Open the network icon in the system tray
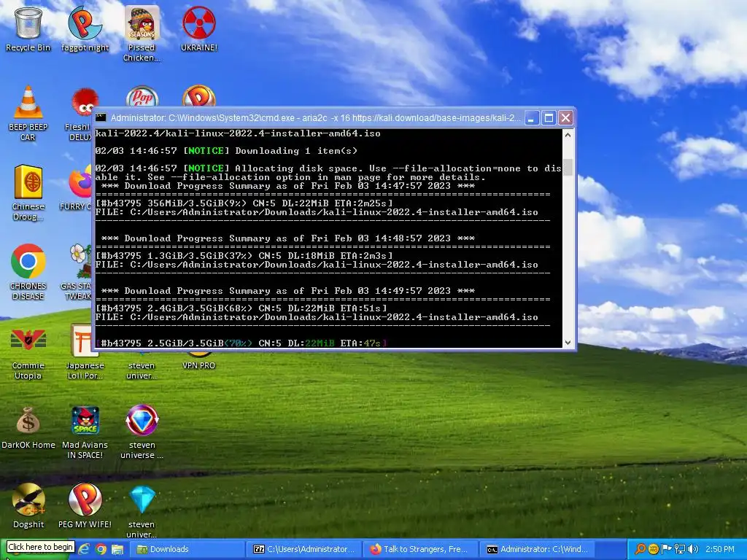 [x=680, y=549]
